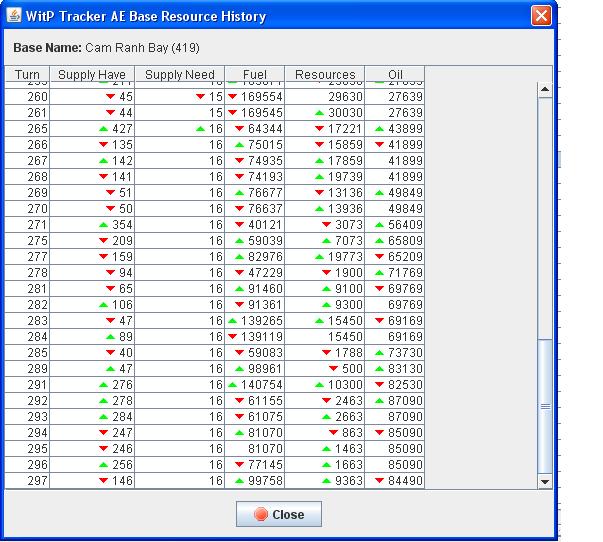Click red down arrow beside Fuel 139119
This screenshot has height=542, width=603.
coord(232,337)
